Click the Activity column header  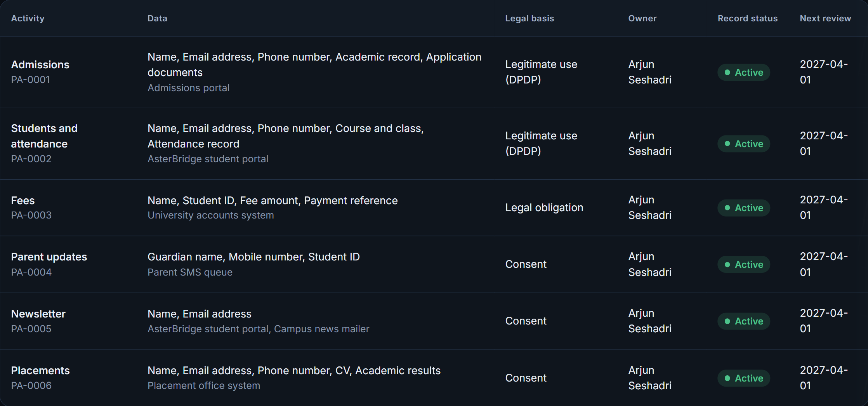pos(28,18)
